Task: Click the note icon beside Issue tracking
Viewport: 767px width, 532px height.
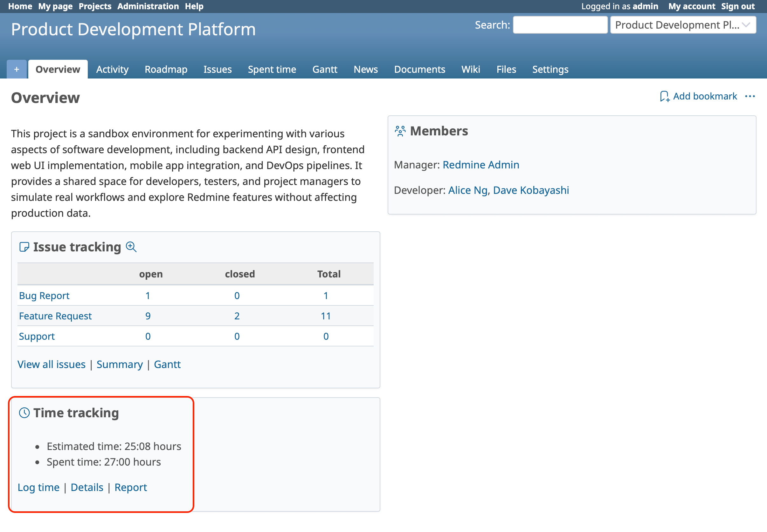Action: 24,247
